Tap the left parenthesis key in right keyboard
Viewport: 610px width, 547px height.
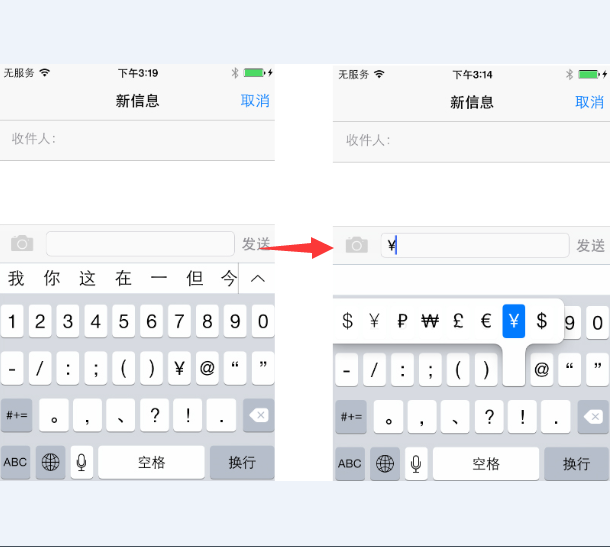[x=458, y=370]
